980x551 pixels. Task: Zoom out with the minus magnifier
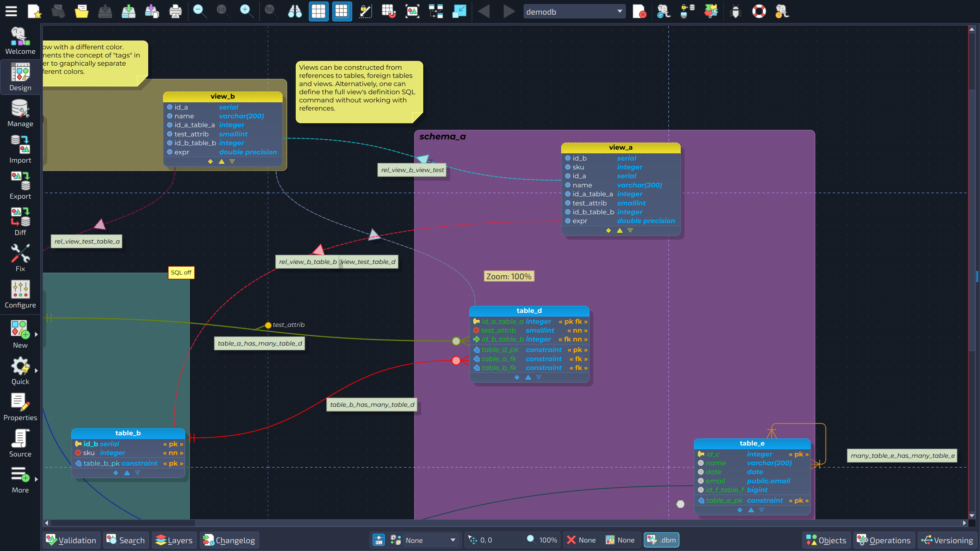click(x=199, y=12)
